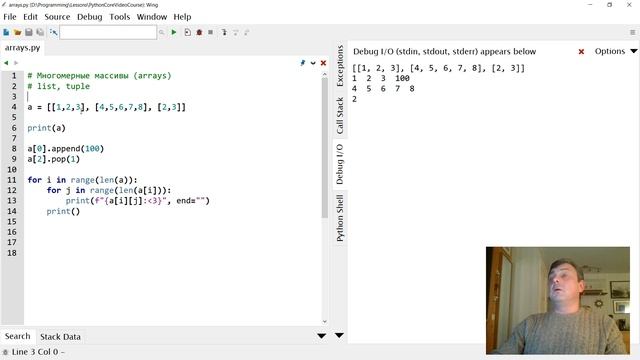Toggle the editor pin (stick) icon

tap(302, 63)
